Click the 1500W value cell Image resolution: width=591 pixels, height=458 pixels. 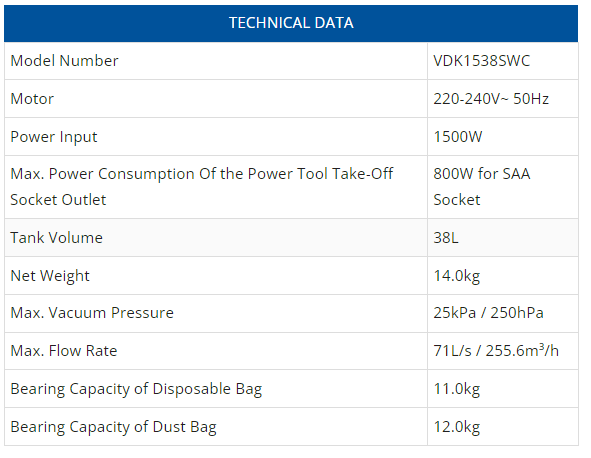(503, 137)
